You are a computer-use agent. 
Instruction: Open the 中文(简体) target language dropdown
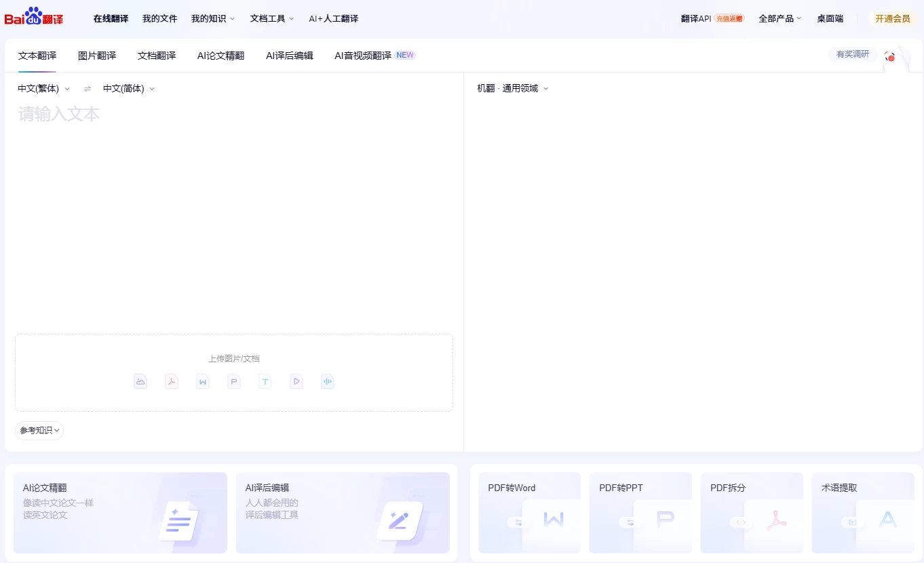coord(128,88)
